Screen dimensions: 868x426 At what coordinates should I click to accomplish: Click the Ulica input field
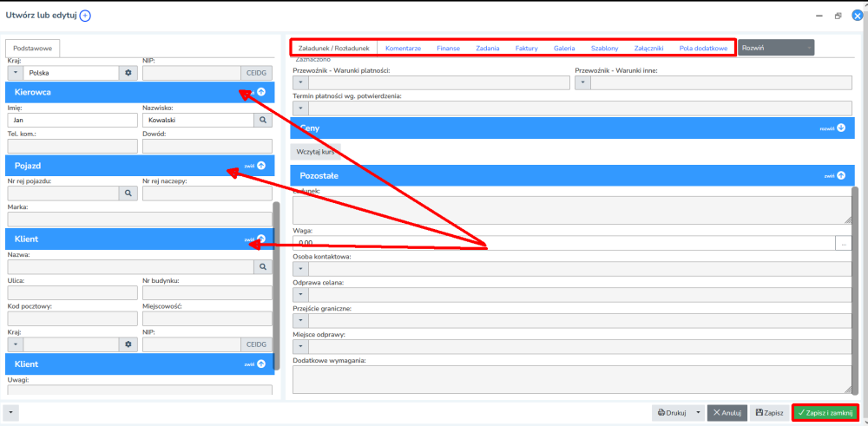pos(73,292)
